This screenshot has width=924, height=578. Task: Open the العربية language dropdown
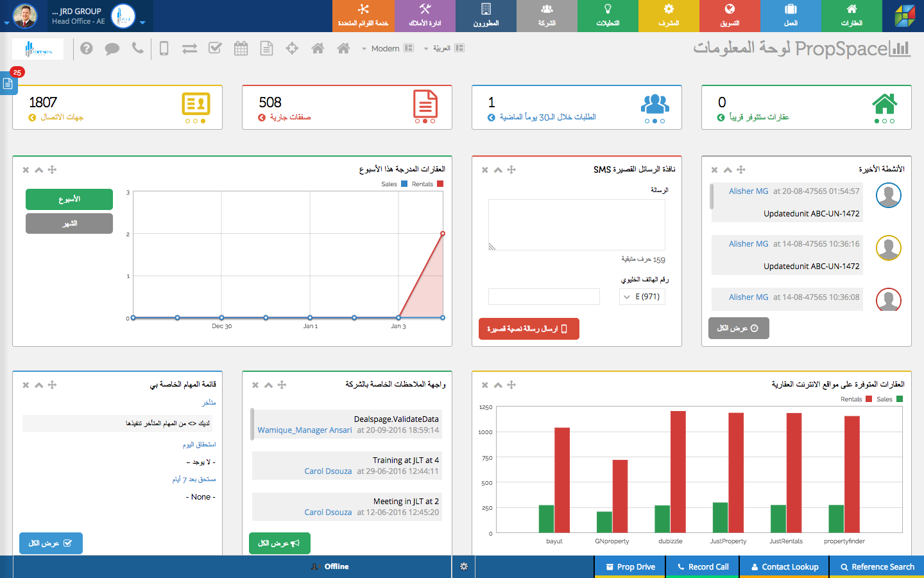443,48
